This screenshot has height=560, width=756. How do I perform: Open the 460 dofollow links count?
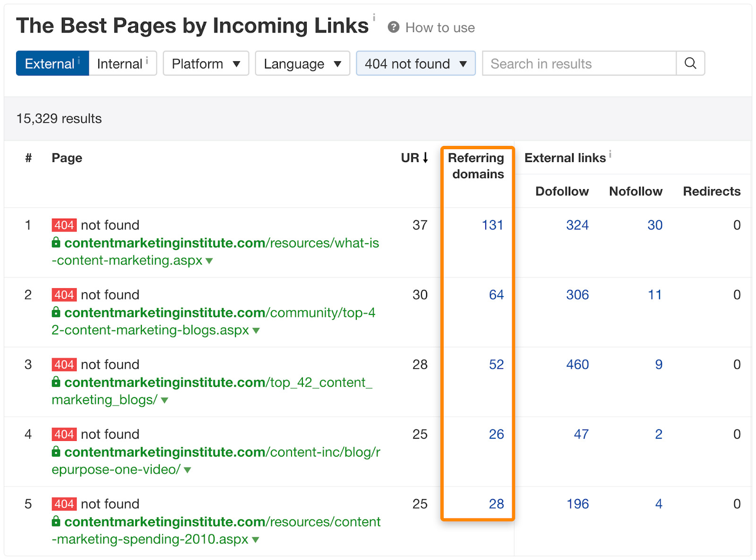pos(577,365)
